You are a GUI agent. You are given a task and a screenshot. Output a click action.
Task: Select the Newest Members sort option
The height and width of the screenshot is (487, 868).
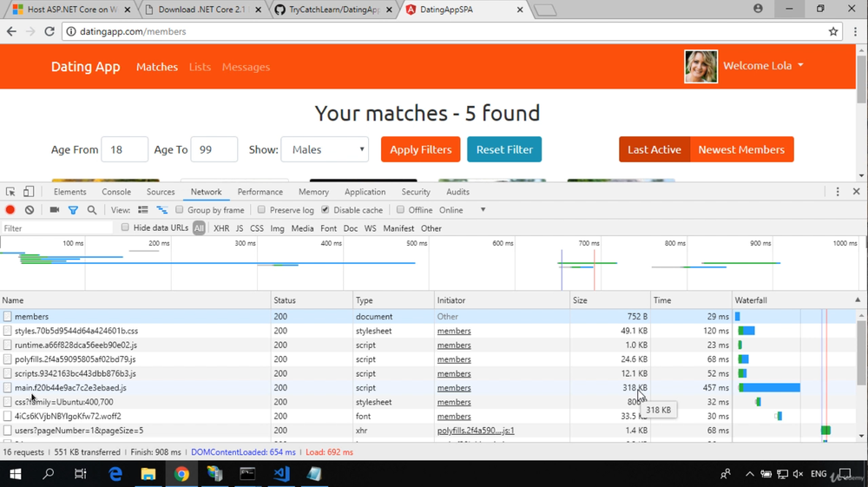742,149
